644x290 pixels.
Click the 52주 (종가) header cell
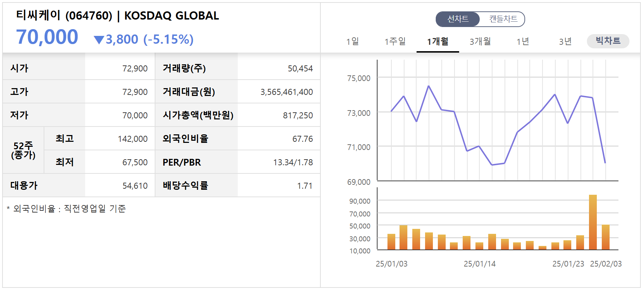[x=23, y=150]
